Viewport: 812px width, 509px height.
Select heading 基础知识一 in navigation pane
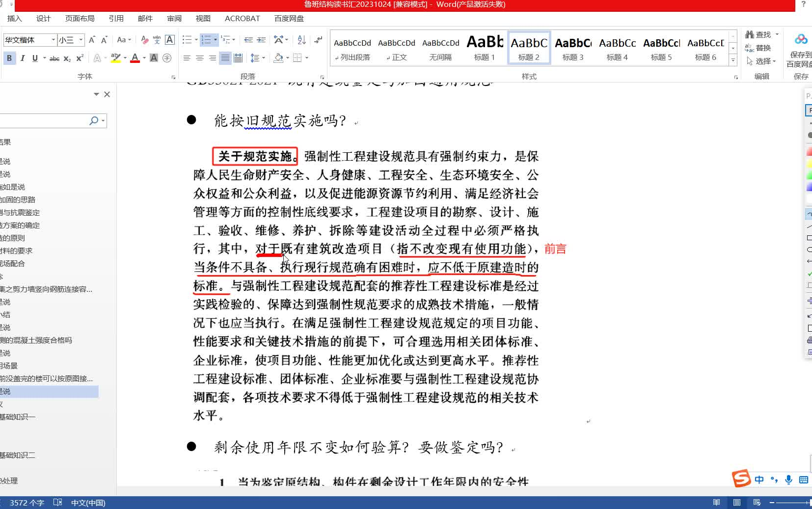18,417
